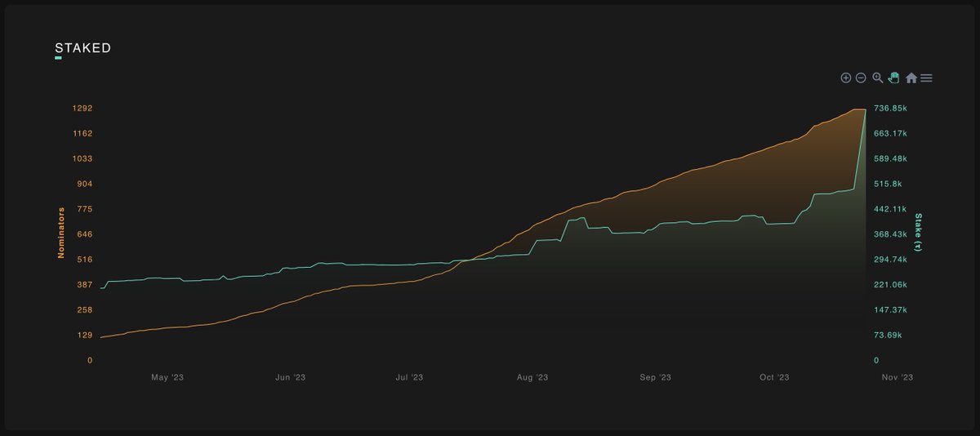Select the selection zoom magnifier tool

[x=878, y=78]
